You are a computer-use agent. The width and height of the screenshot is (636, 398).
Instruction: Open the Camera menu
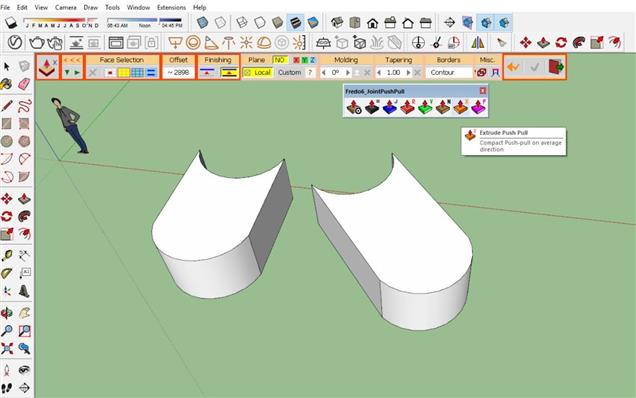pyautogui.click(x=65, y=7)
